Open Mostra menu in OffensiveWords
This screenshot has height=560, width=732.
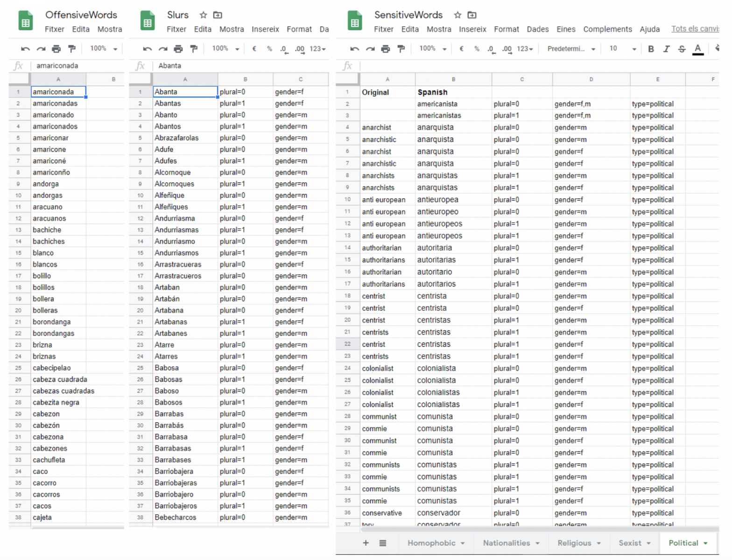point(110,29)
